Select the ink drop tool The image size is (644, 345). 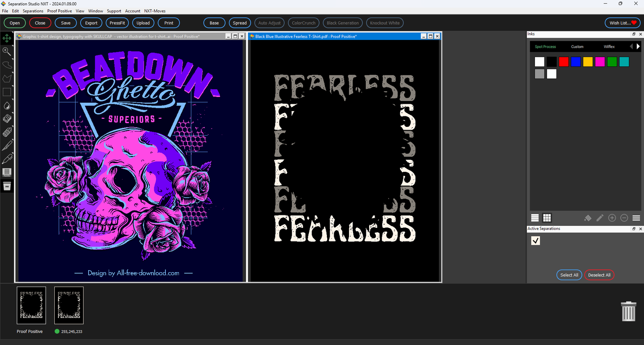(x=7, y=105)
